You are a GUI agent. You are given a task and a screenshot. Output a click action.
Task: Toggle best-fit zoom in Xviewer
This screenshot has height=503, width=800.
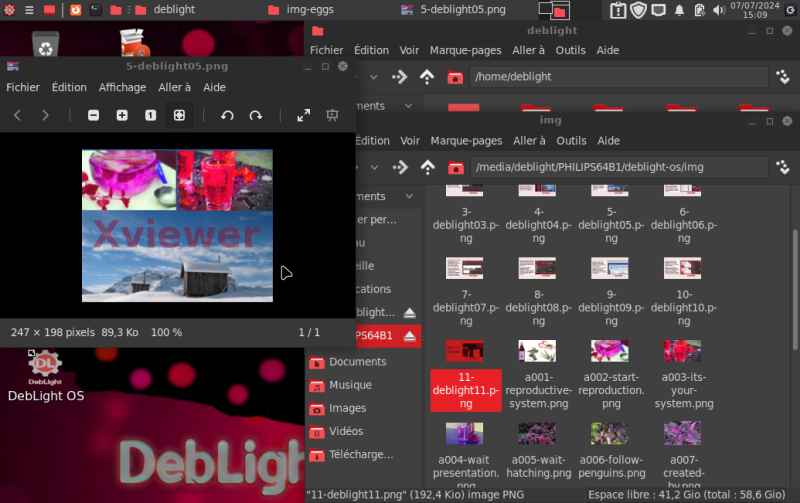click(x=179, y=115)
